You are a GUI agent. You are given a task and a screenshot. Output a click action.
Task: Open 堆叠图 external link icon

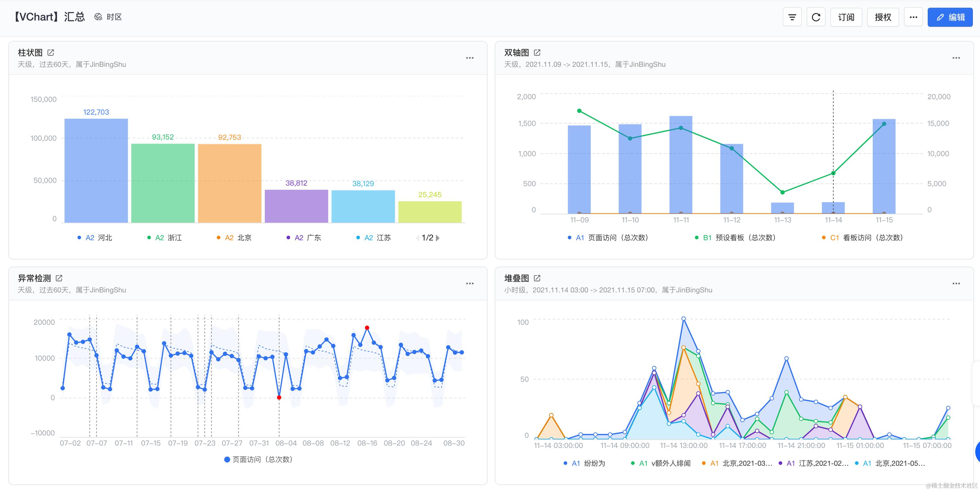click(537, 278)
